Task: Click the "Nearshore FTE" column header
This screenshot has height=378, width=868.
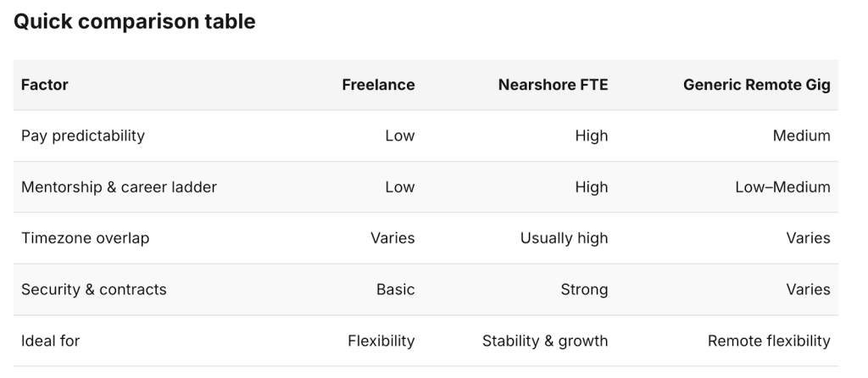Action: (553, 85)
